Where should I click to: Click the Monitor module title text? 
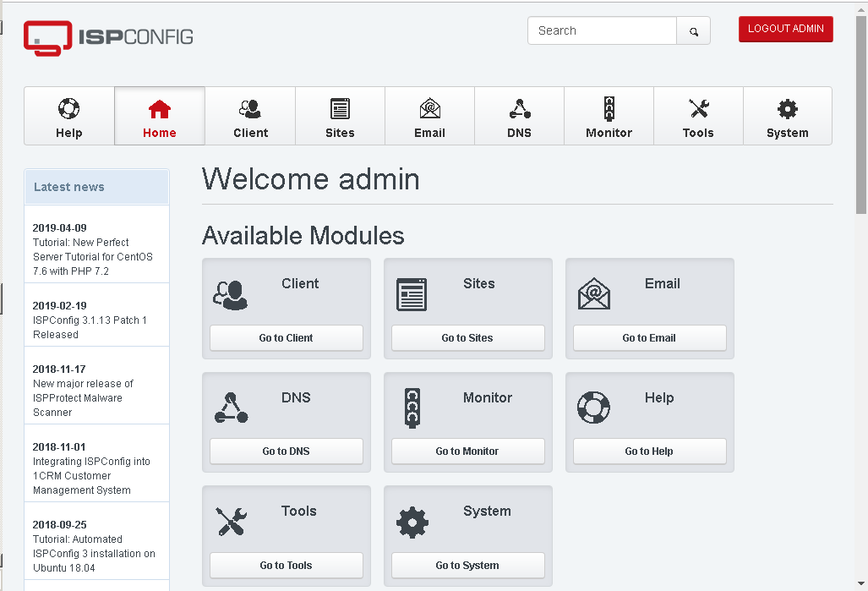coord(488,397)
